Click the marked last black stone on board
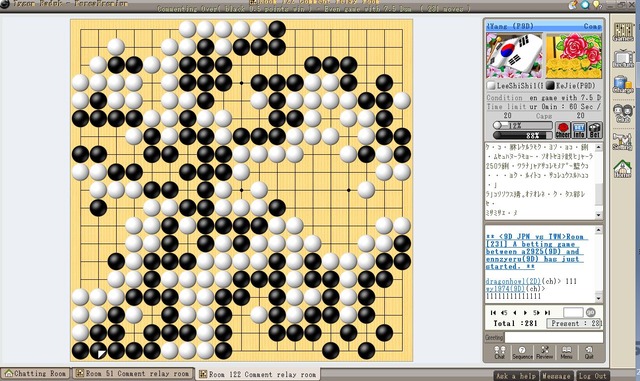This screenshot has width=640, height=381. tap(98, 351)
